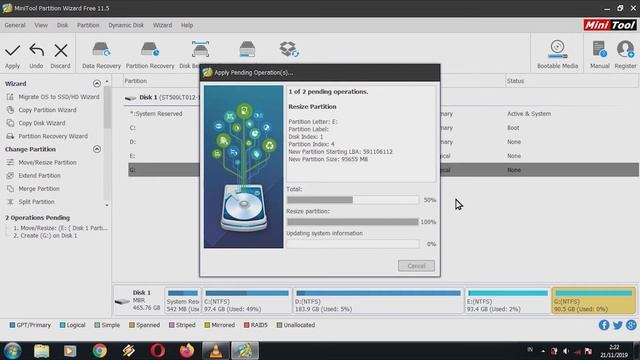
Task: Open the View menu
Action: (x=41, y=25)
